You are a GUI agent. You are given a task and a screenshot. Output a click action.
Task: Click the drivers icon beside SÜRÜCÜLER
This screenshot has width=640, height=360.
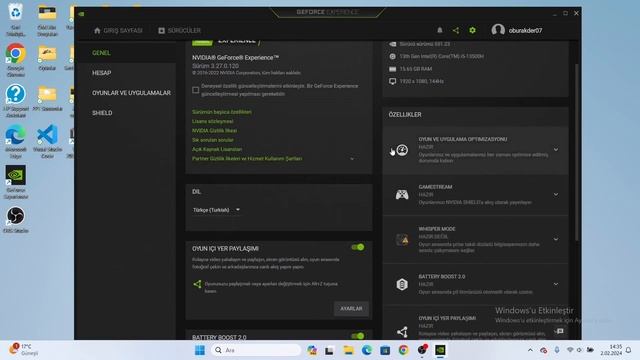click(162, 30)
